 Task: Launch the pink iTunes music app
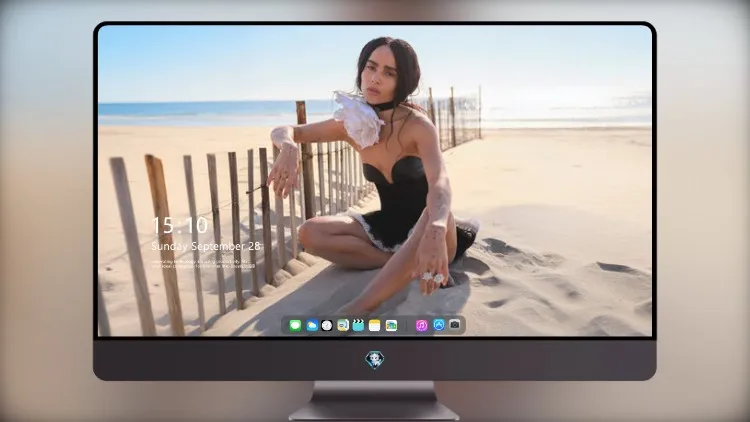pos(422,325)
